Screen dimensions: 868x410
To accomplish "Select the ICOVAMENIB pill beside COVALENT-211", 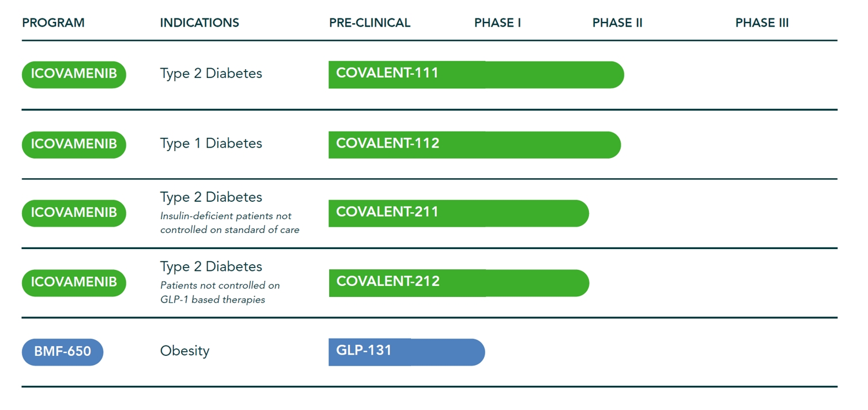I will tap(74, 213).
